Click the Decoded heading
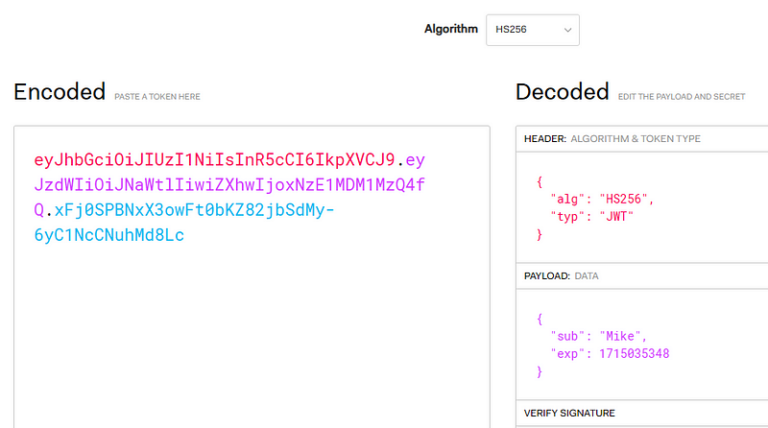Viewport: 768px width, 428px height. (x=562, y=92)
